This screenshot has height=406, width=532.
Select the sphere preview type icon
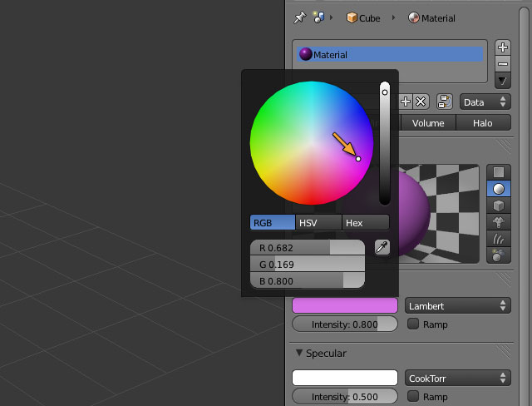coord(499,189)
